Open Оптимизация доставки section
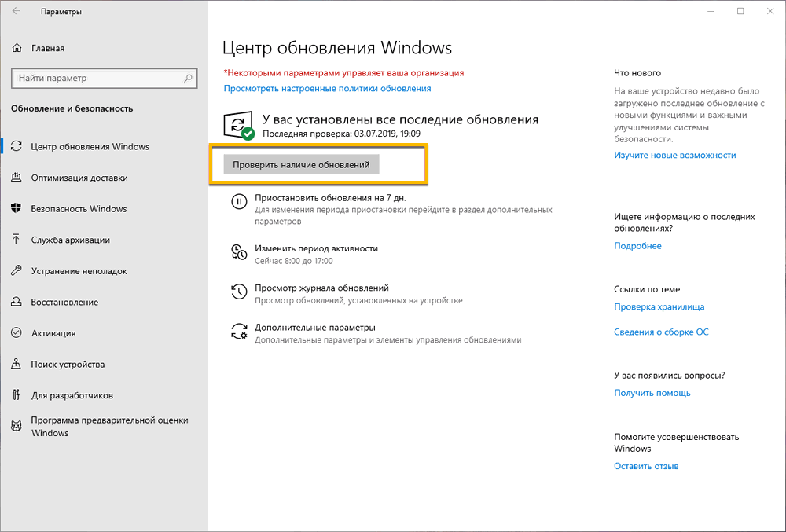This screenshot has height=532, width=786. pos(79,178)
